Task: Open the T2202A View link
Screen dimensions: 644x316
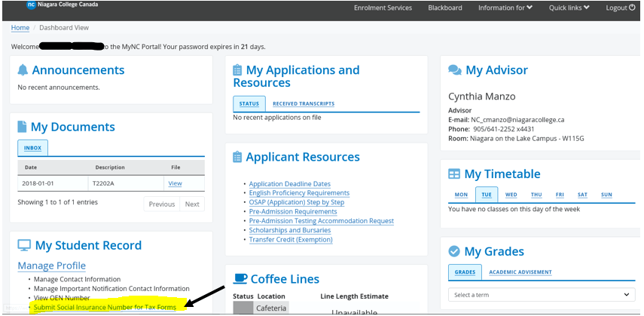Action: pyautogui.click(x=175, y=183)
